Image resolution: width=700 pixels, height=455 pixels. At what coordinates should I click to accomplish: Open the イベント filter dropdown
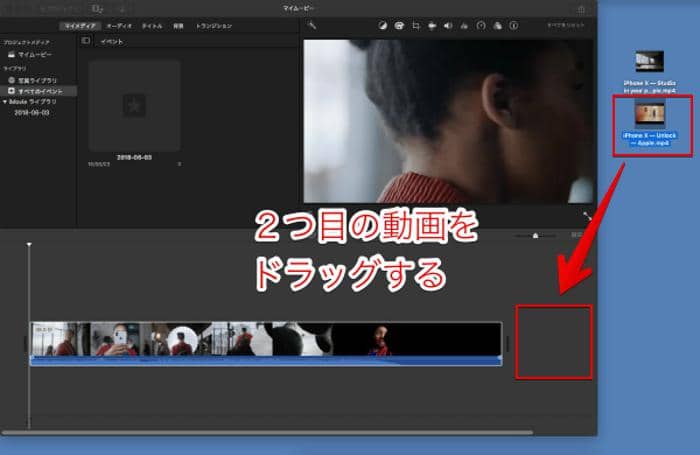112,42
